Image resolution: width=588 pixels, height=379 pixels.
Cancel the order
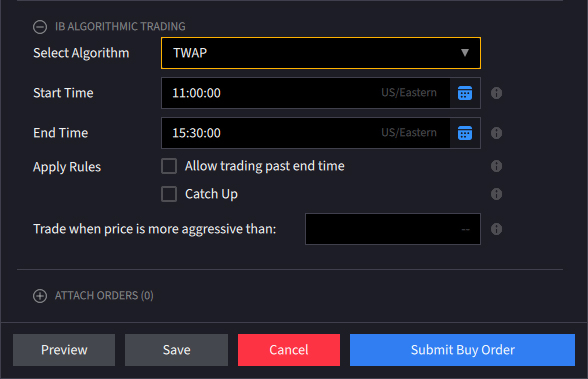click(x=289, y=350)
